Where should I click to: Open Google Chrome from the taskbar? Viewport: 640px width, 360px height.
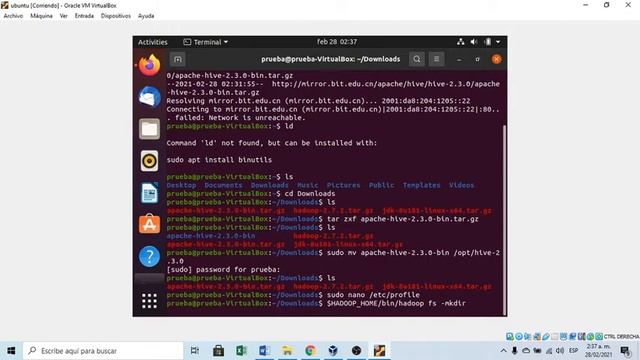pyautogui.click(x=310, y=351)
